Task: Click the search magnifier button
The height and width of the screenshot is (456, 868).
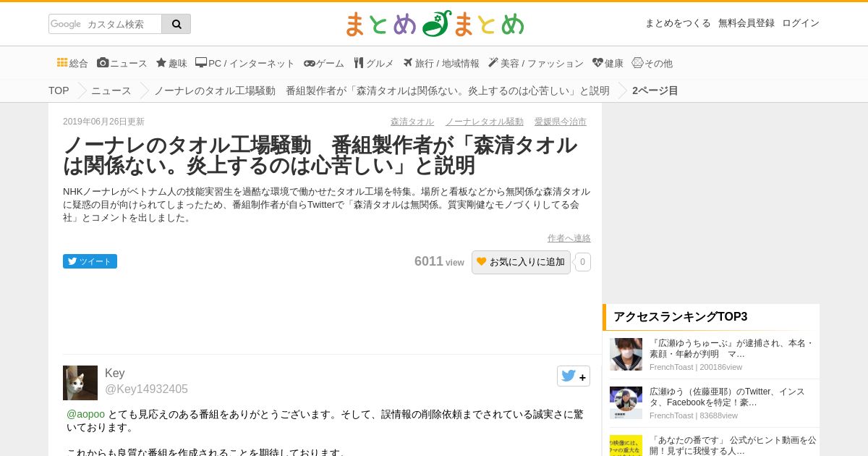Action: (x=176, y=24)
